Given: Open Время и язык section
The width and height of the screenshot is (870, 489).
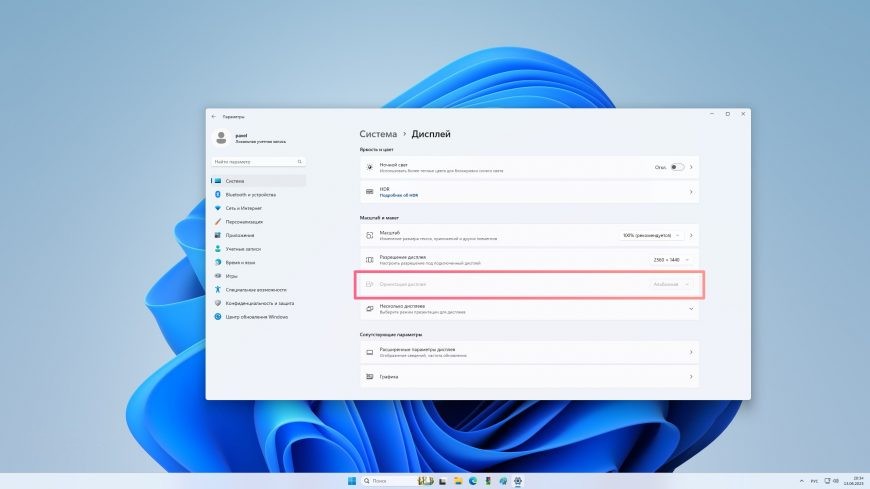Looking at the screenshot, I should tap(258, 263).
